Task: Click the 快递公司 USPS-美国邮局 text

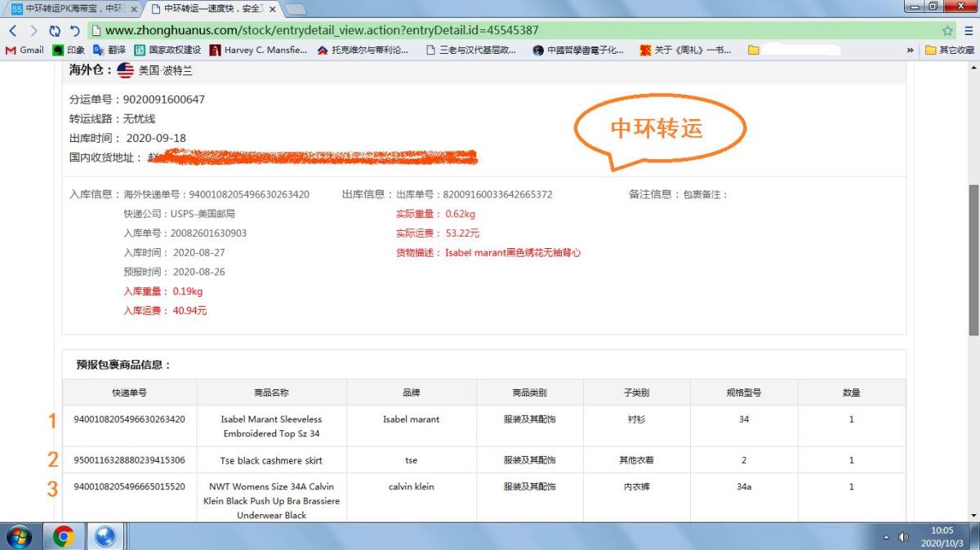Action: tap(179, 214)
